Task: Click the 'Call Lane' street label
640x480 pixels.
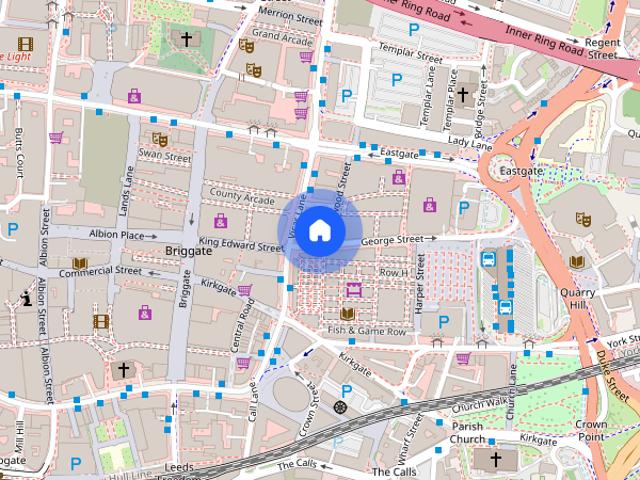Action: click(254, 401)
